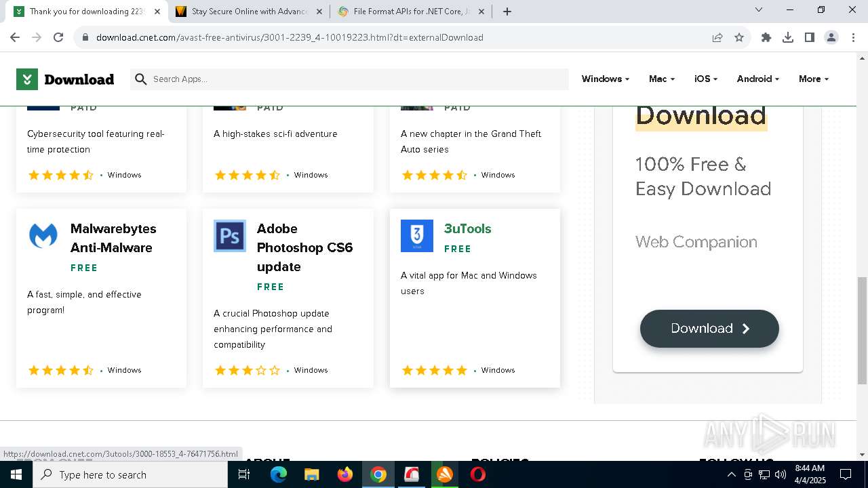Expand the Mac dropdown menu

(x=662, y=79)
